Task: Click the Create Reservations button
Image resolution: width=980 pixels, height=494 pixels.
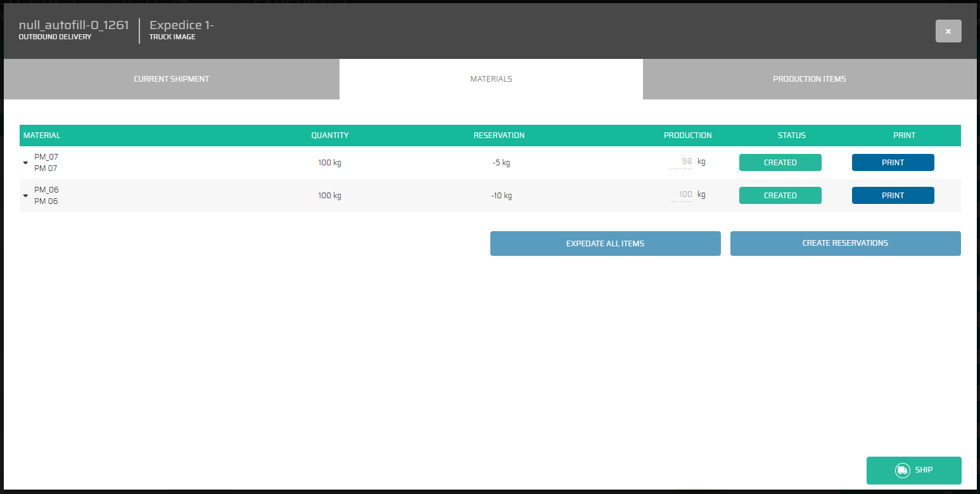Action: tap(845, 243)
